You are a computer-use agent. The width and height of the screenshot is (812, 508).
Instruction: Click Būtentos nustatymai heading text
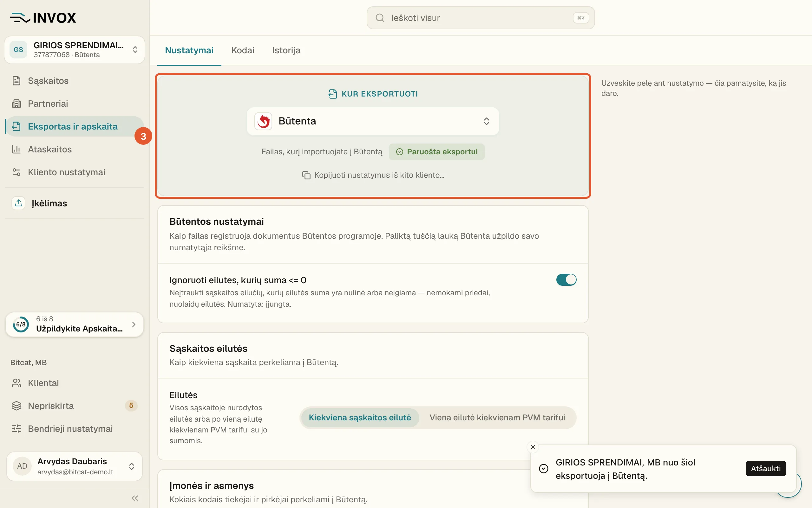click(216, 222)
